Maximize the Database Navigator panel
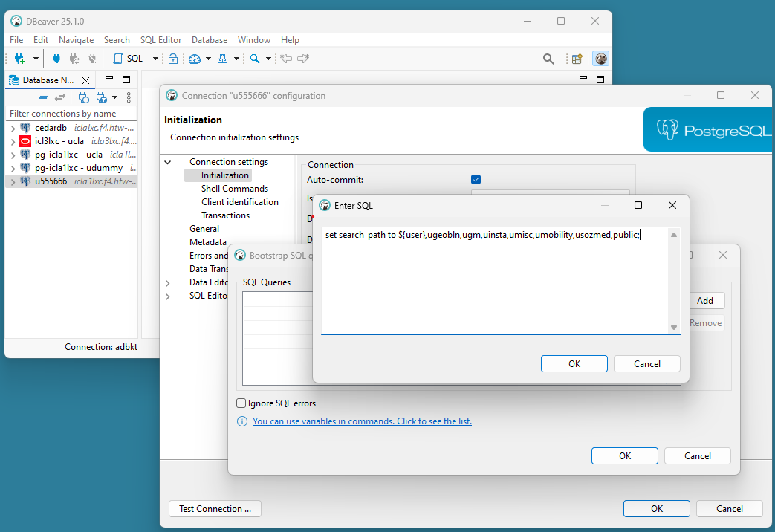Screen dimensions: 775x532 [126, 79]
